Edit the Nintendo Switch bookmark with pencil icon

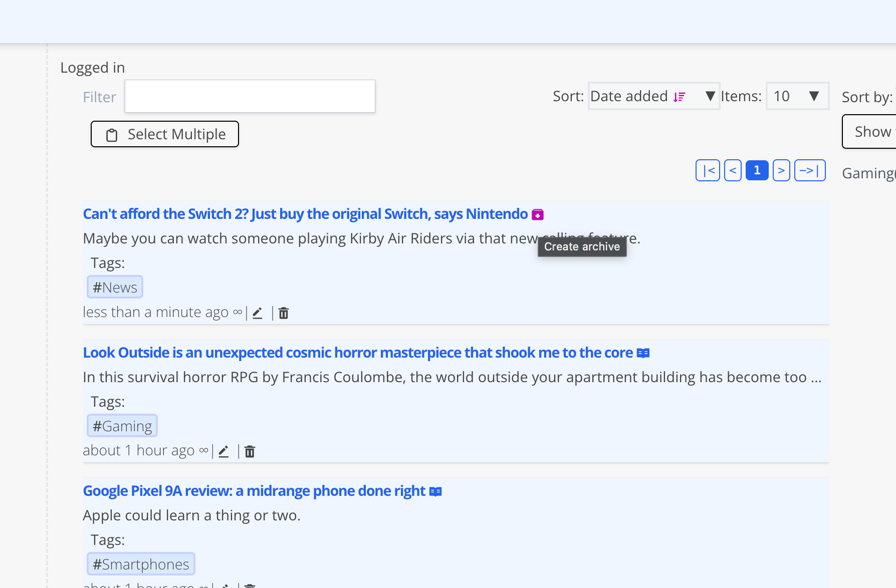point(258,314)
